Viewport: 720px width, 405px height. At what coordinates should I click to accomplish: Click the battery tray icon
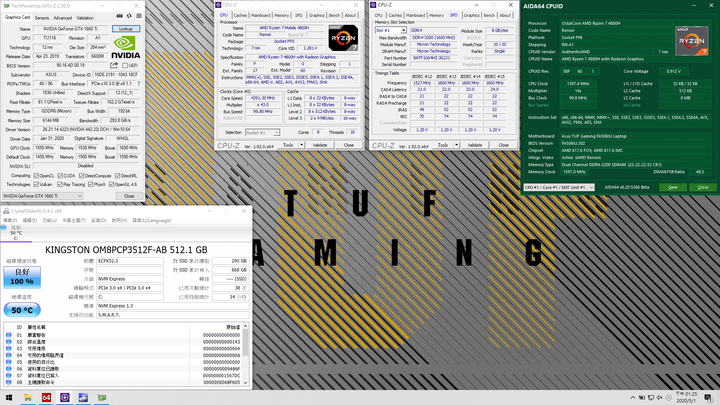[642, 398]
